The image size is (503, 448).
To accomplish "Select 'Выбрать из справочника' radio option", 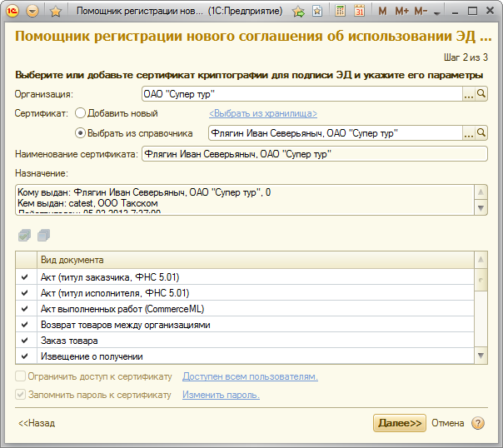I will 81,132.
